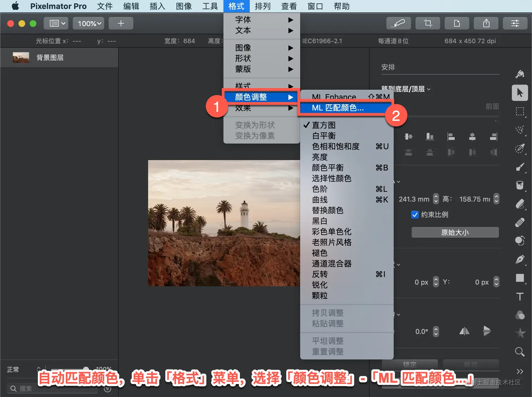Select the 背景图层 layer thumbnail

click(21, 57)
